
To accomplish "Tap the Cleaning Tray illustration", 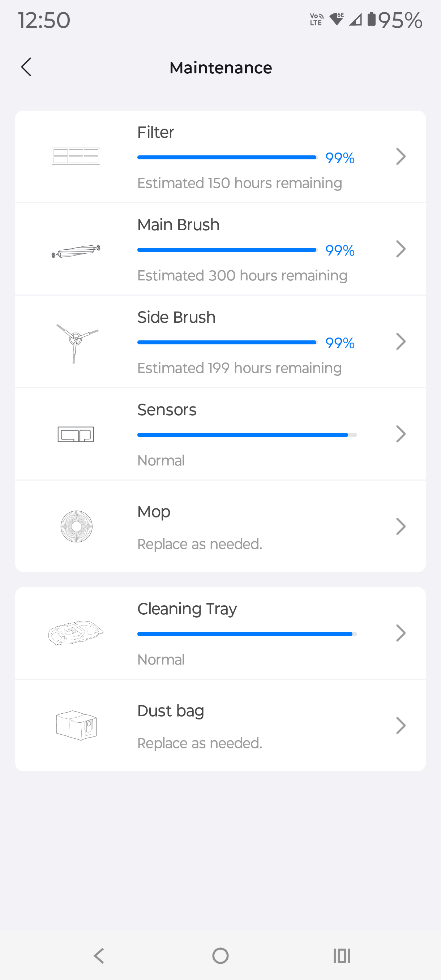I will click(76, 632).
